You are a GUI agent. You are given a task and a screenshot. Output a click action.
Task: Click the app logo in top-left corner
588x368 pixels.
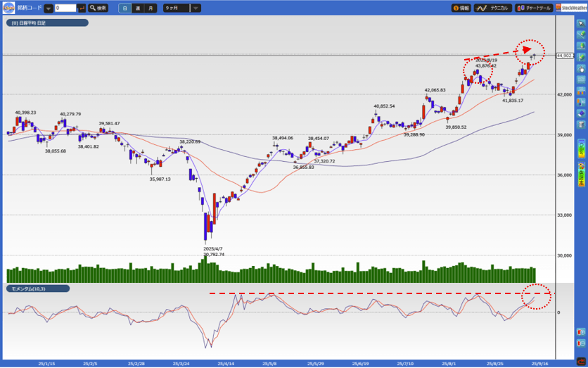8,8
